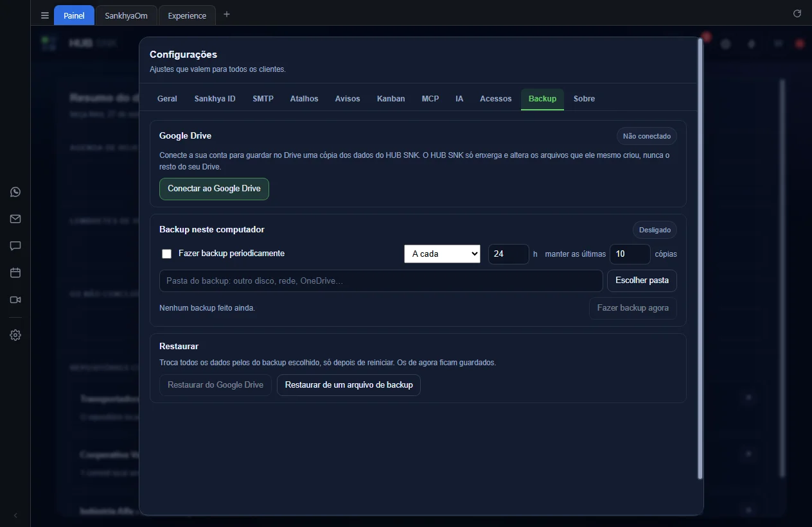This screenshot has height=527, width=812.
Task: Select the active Backup tab
Action: click(542, 99)
